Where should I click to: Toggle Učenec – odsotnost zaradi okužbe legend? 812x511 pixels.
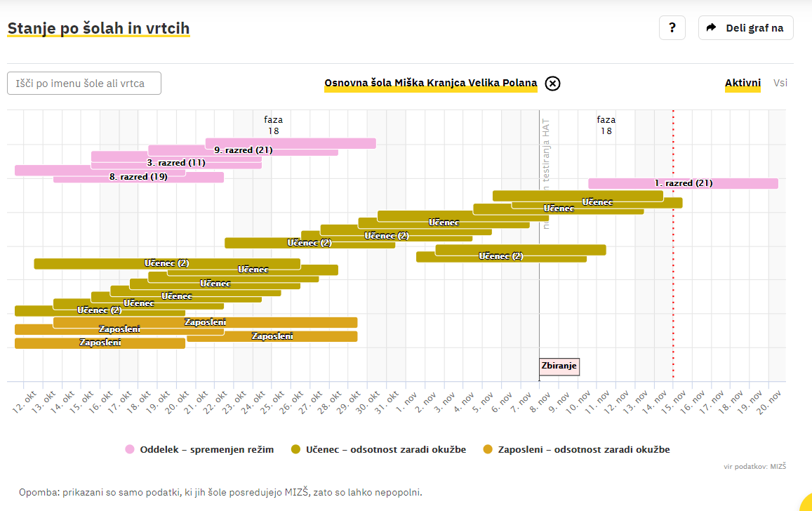tap(378, 449)
